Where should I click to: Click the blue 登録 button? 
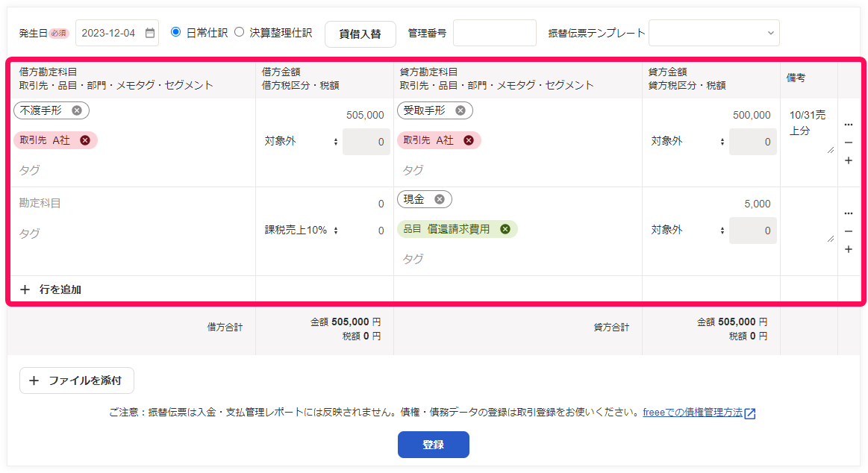pos(434,445)
